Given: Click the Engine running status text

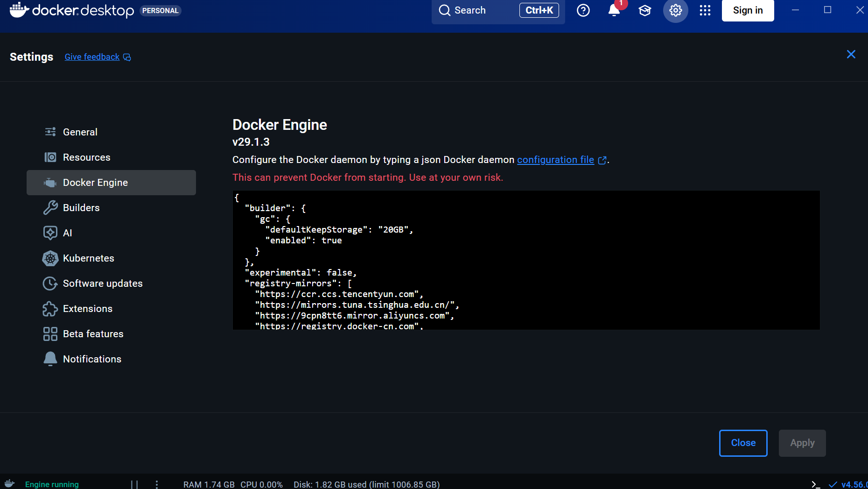Looking at the screenshot, I should click(x=52, y=484).
